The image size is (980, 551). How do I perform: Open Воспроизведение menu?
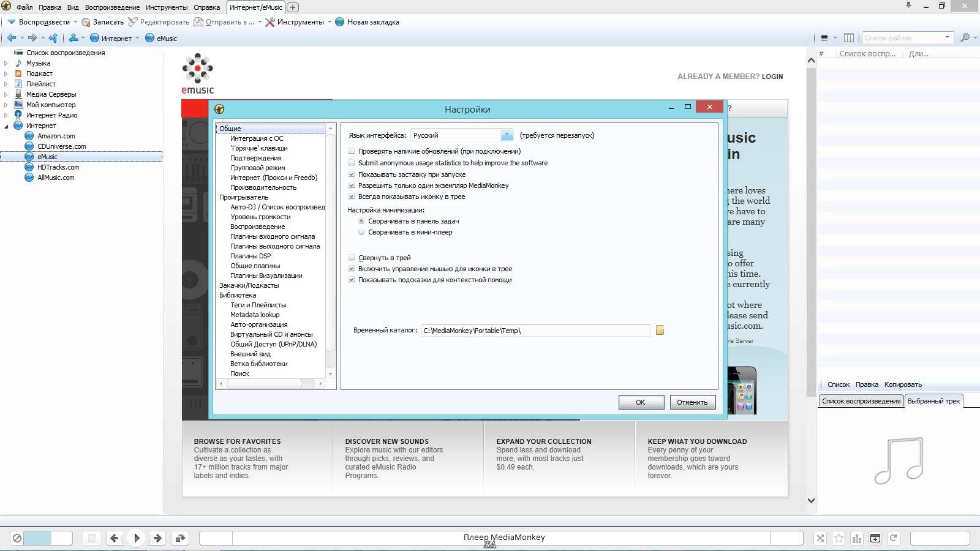[x=112, y=7]
